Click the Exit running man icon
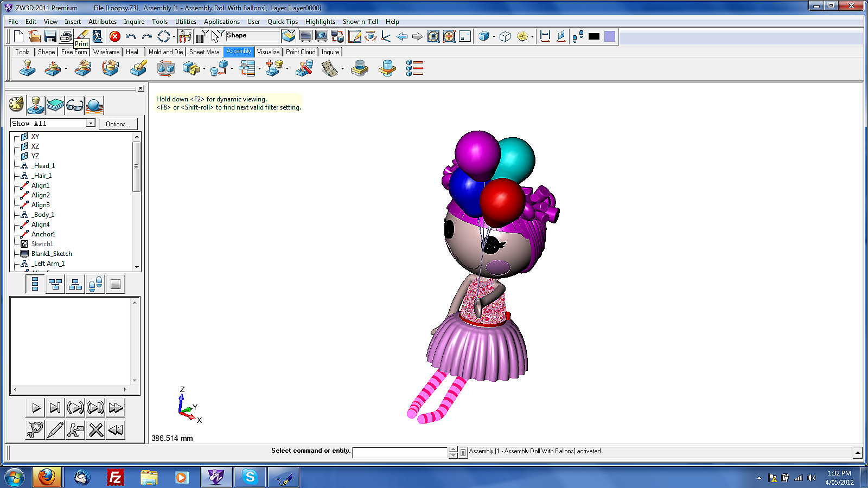 pyautogui.click(x=98, y=36)
